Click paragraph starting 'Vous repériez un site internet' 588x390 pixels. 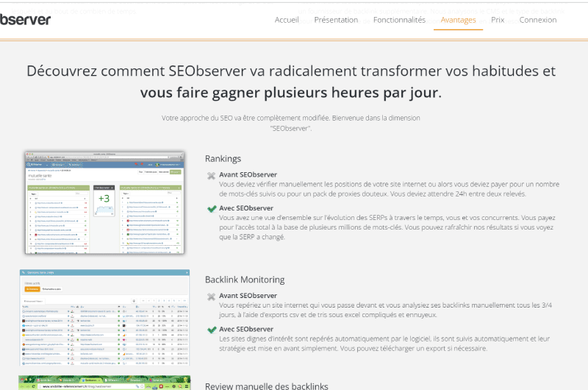(x=385, y=310)
